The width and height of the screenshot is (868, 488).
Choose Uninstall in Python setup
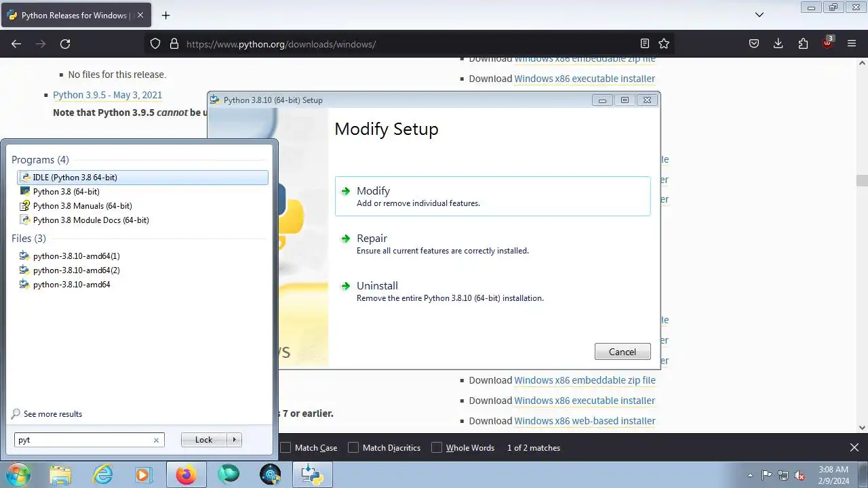(x=492, y=291)
